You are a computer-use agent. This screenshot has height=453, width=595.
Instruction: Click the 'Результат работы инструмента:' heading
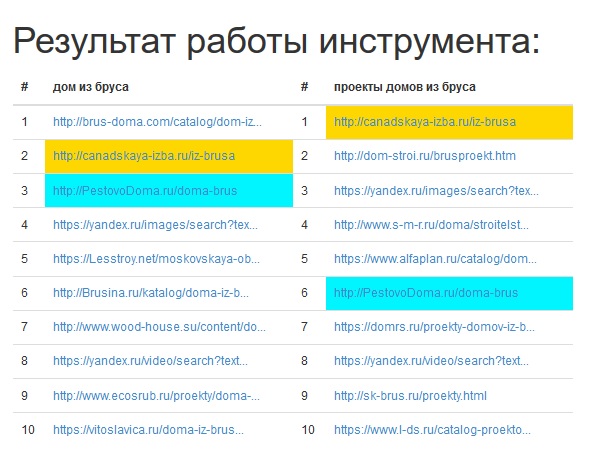(x=276, y=41)
